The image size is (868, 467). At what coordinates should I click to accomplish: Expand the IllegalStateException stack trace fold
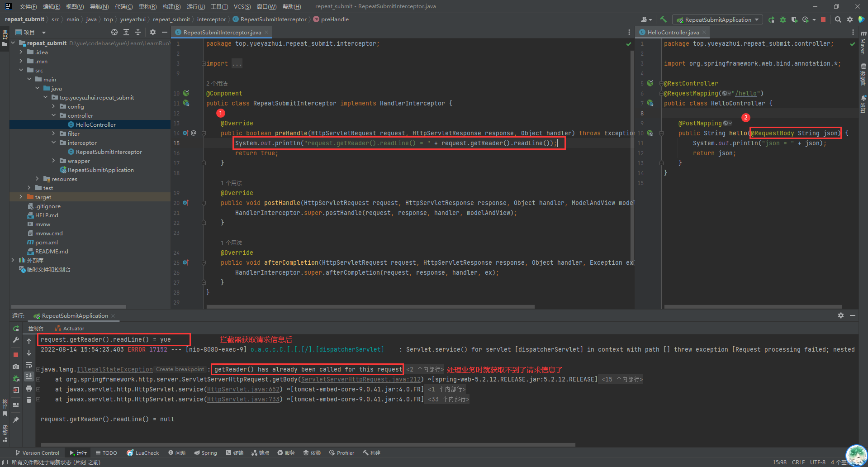pos(38,370)
